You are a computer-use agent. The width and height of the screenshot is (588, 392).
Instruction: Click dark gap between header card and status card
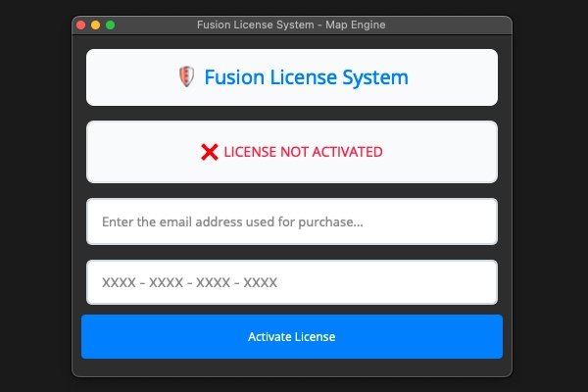(292, 114)
